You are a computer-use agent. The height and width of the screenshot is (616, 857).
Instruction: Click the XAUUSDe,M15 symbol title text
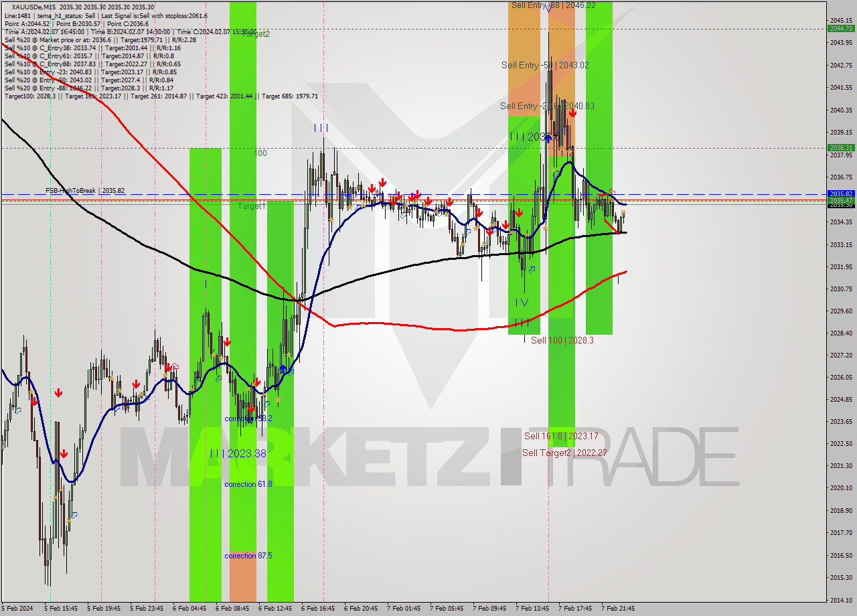point(33,7)
